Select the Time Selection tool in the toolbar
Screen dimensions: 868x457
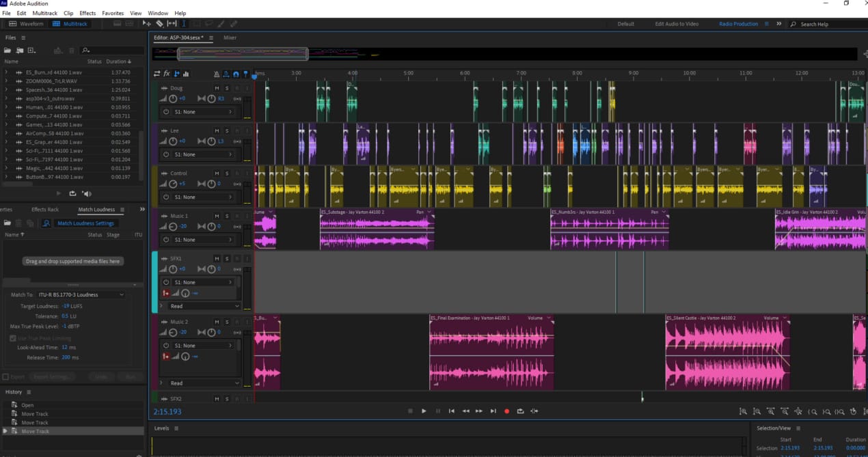pos(183,23)
